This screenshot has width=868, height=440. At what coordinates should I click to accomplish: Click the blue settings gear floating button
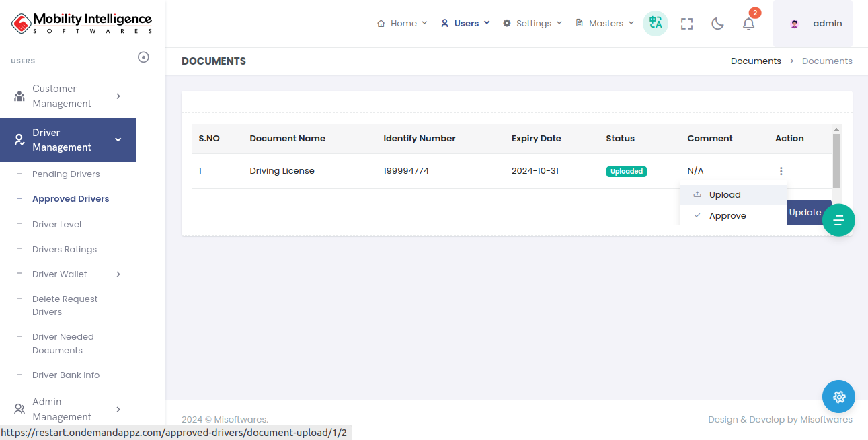(x=838, y=396)
